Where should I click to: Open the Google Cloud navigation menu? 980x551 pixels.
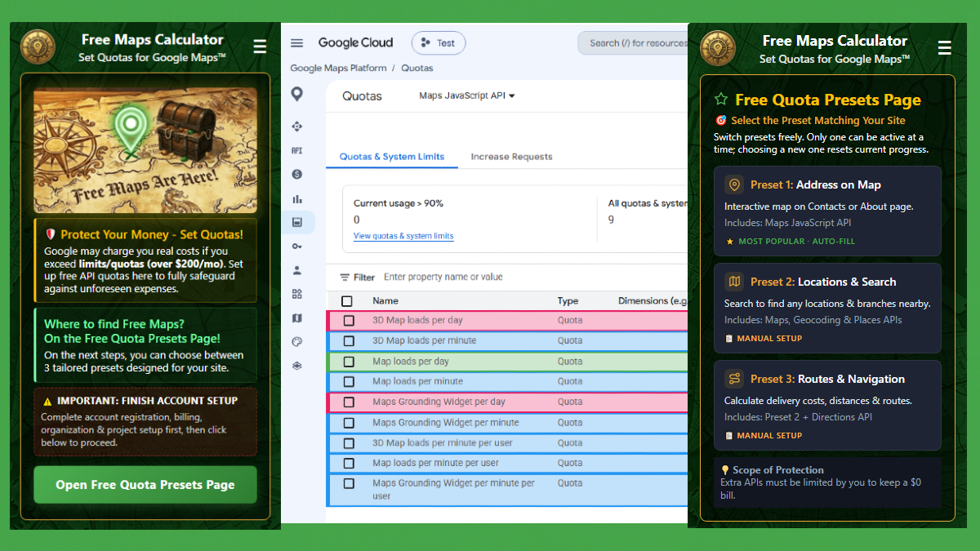coord(296,43)
